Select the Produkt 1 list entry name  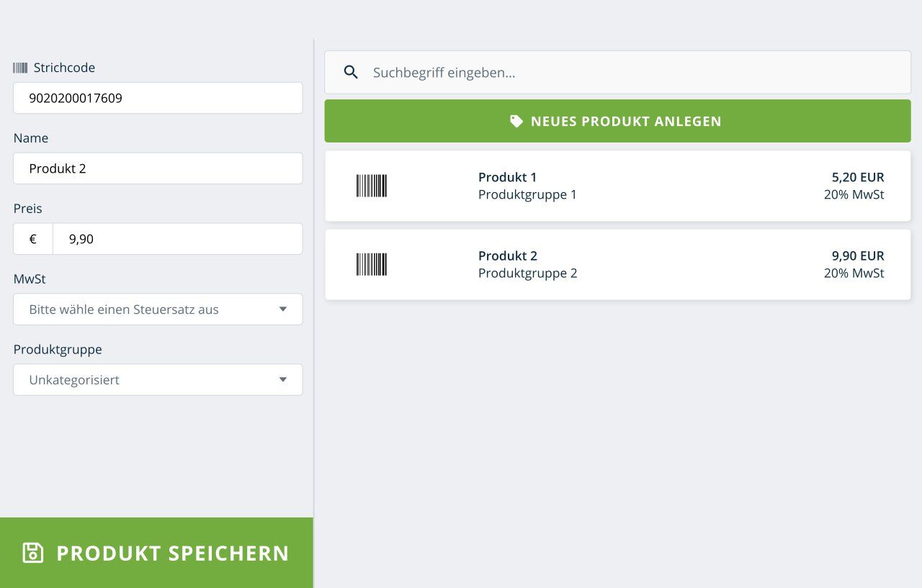coord(508,177)
